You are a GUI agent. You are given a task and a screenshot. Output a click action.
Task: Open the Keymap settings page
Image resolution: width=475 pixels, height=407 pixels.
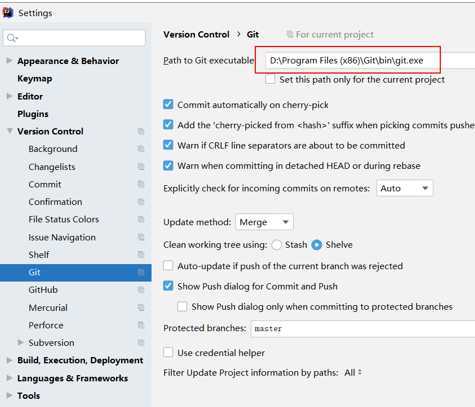tap(35, 79)
